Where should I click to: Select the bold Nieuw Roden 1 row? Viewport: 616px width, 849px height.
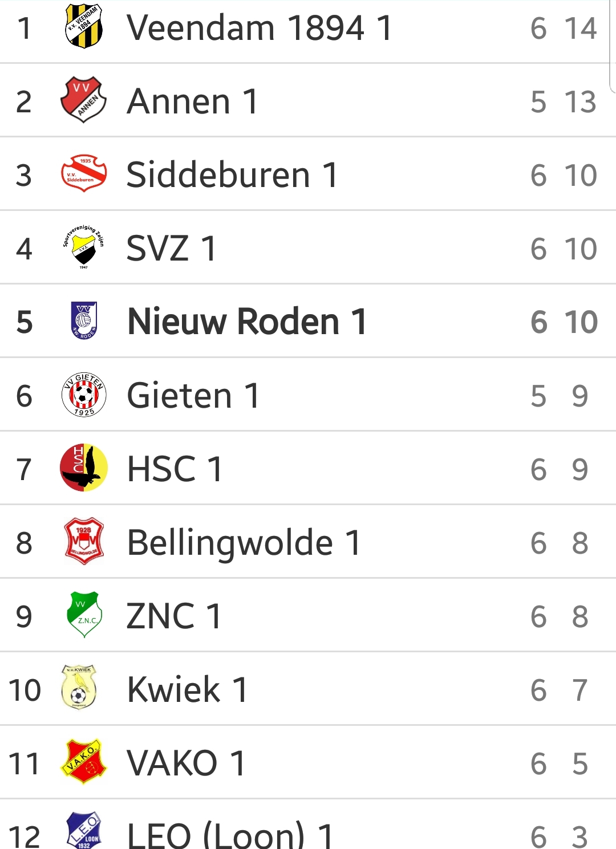click(x=308, y=322)
